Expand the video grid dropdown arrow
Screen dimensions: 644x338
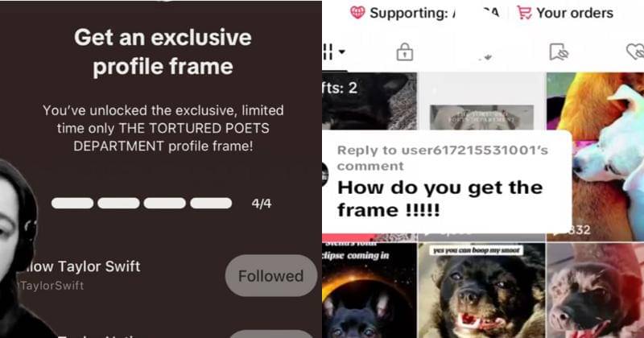pyautogui.click(x=341, y=52)
